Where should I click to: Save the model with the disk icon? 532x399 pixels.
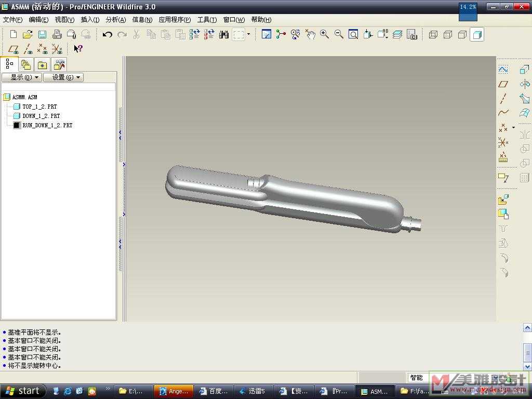(42, 34)
